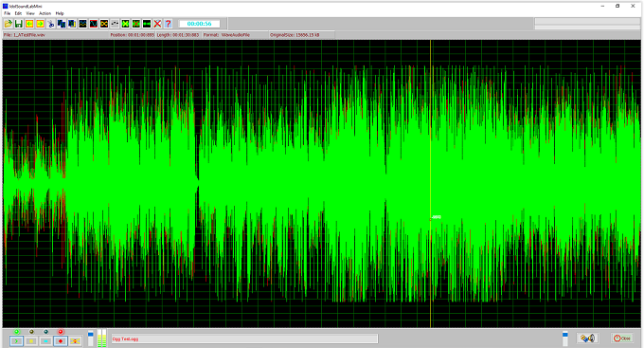The height and width of the screenshot is (348, 644).
Task: Click the red X delete toolbar icon
Action: coord(157,24)
